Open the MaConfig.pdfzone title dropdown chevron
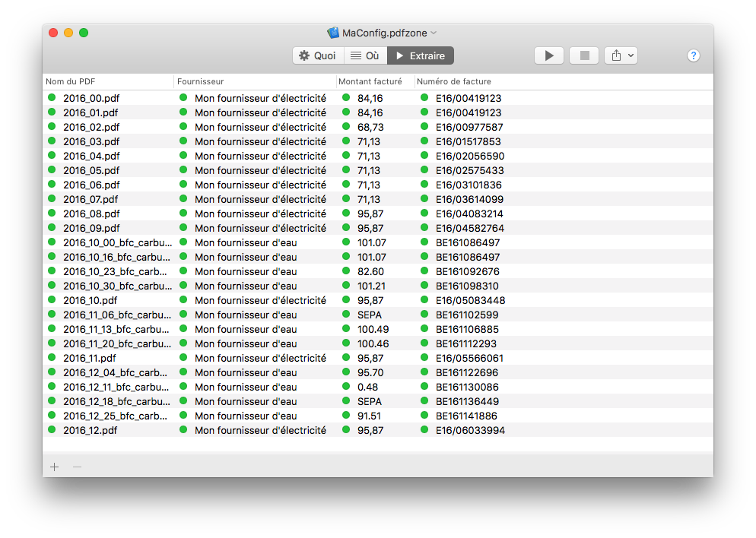Screen dimensions: 756x538 (x=434, y=33)
